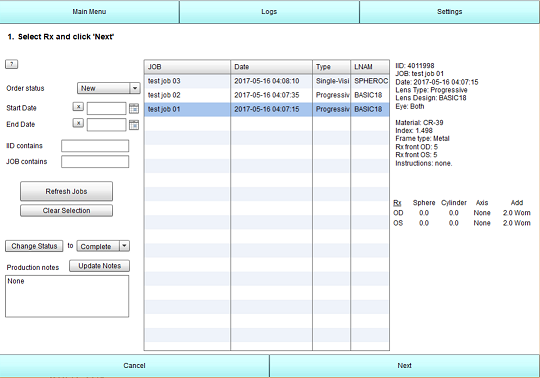
Task: Click the date 2017-05-16 04:08:10 cell
Action: point(271,81)
